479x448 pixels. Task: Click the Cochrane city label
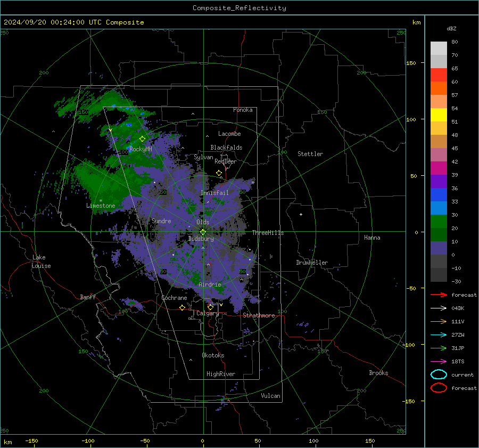point(174,298)
